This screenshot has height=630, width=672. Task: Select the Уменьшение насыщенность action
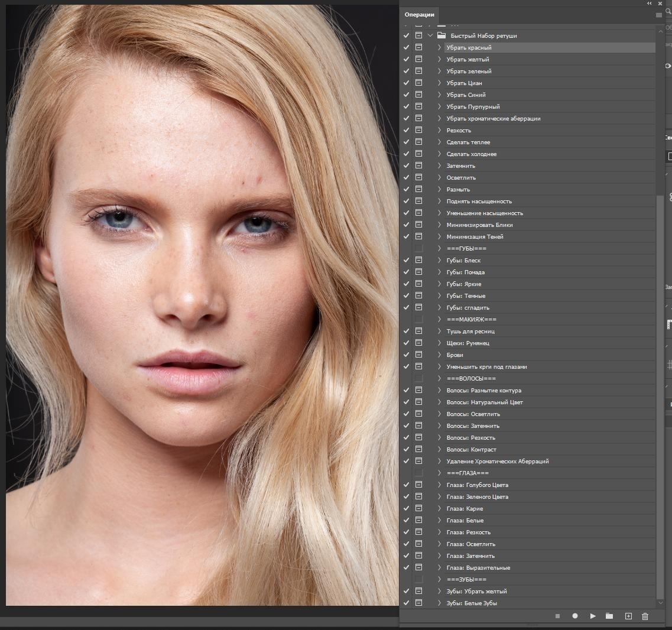(550, 213)
